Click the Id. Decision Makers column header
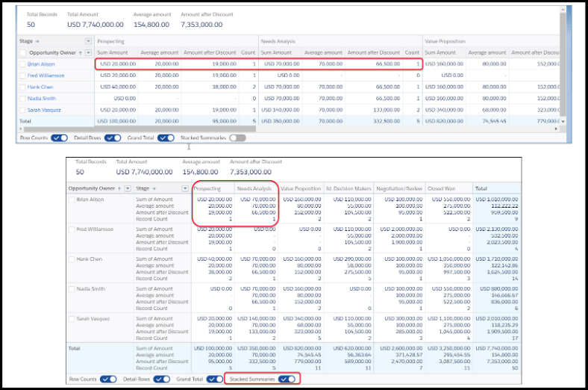This screenshot has width=588, height=390. click(348, 189)
